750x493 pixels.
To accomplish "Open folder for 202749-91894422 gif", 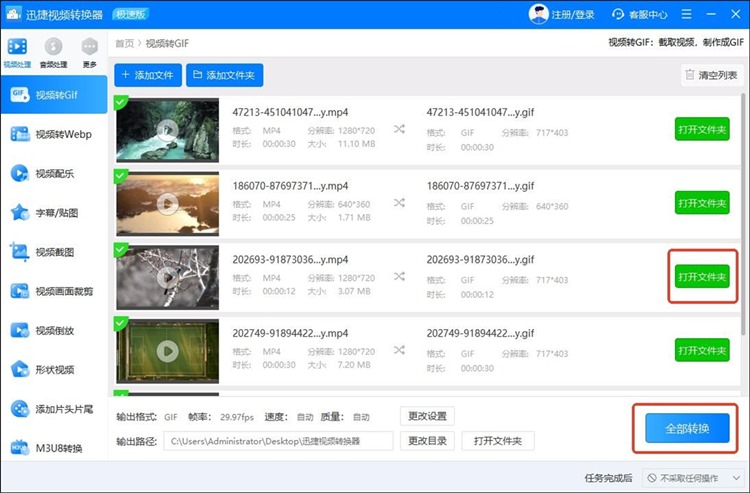I will (x=702, y=350).
